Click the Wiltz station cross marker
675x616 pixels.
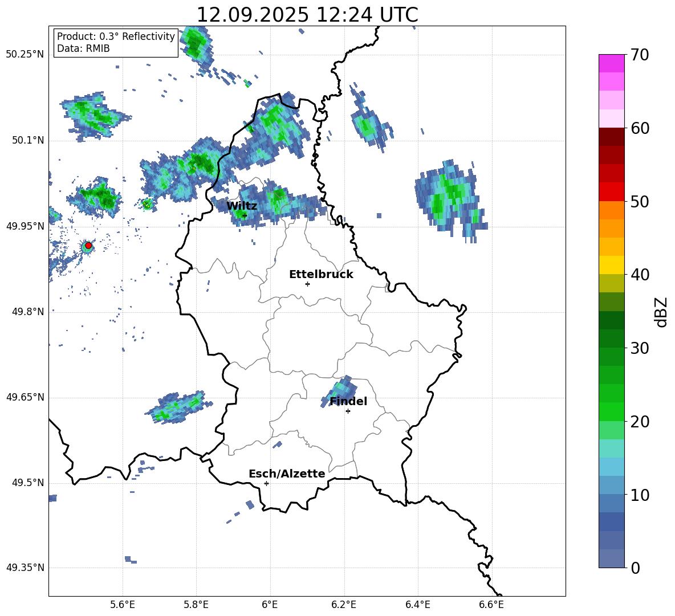245,215
